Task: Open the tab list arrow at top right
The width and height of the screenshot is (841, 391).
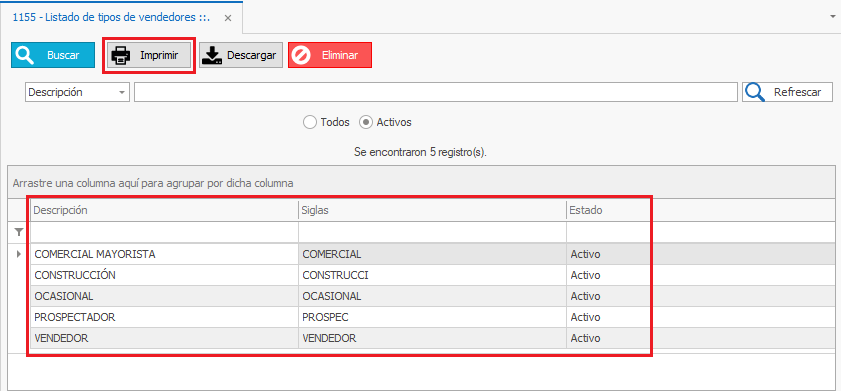Action: pos(833,17)
